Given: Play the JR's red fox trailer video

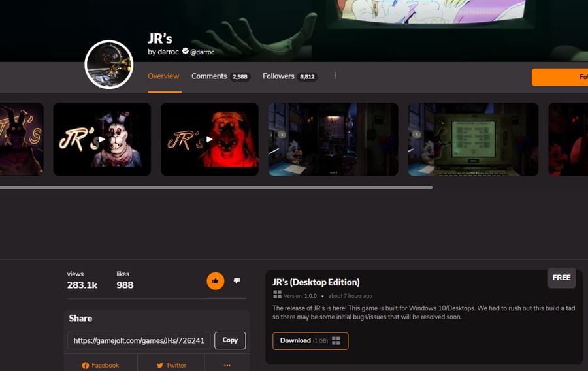Looking at the screenshot, I should pos(209,139).
